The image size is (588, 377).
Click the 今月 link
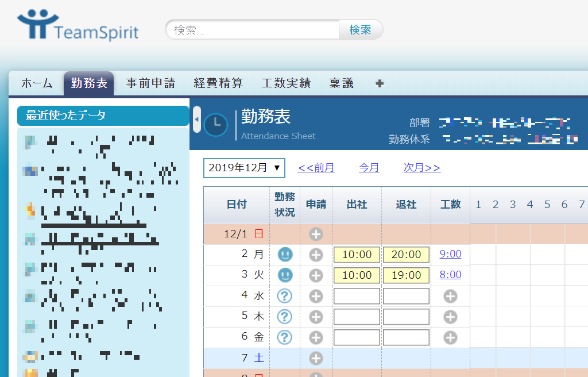(369, 167)
